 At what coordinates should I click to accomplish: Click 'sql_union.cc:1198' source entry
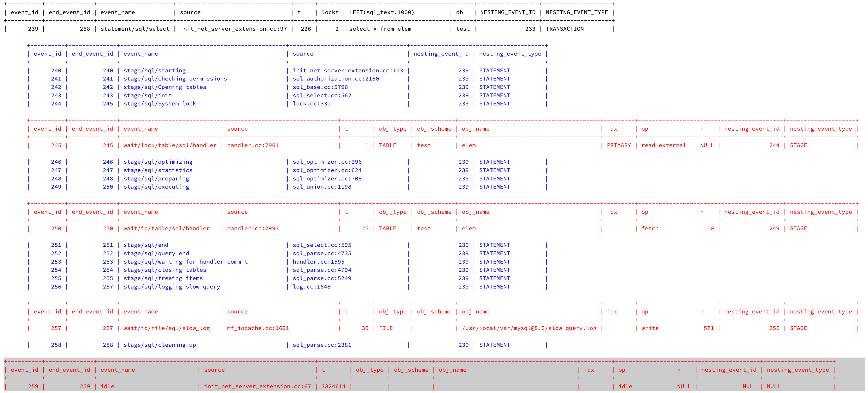pos(322,187)
